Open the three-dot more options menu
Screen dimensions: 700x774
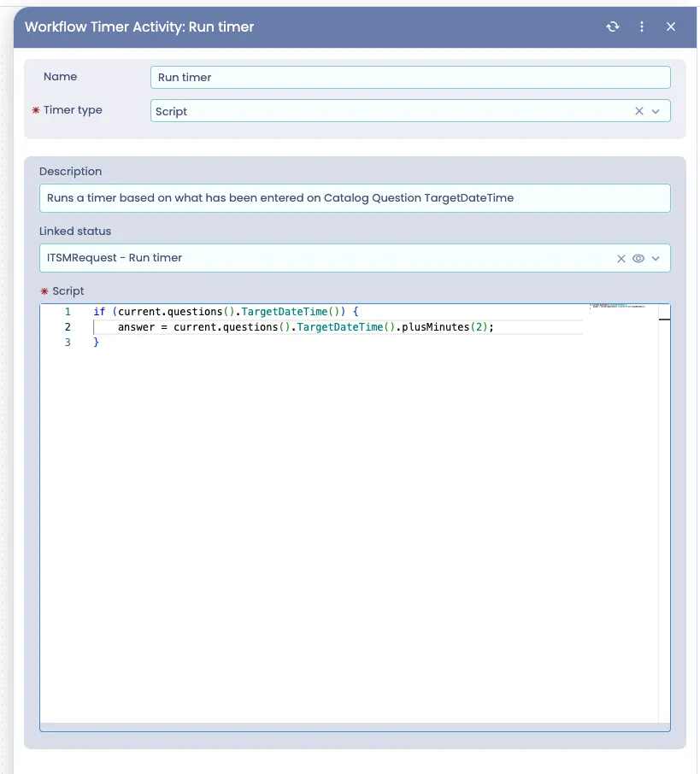point(642,26)
